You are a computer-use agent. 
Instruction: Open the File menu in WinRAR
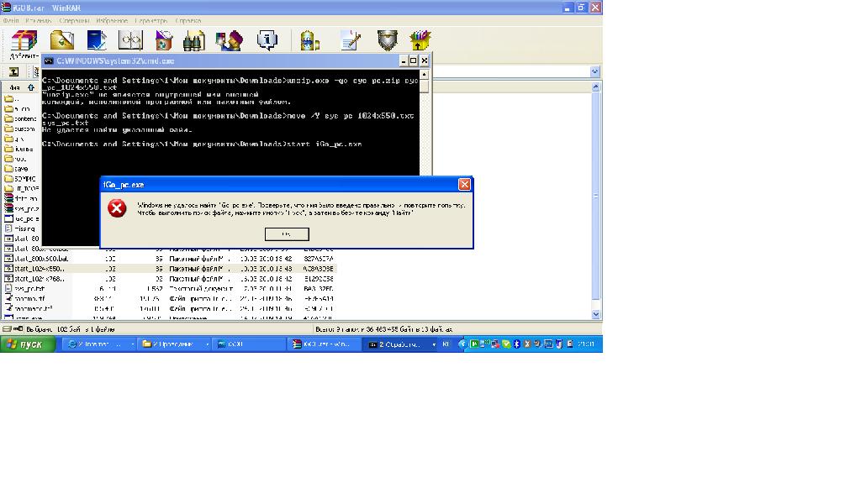pos(11,19)
